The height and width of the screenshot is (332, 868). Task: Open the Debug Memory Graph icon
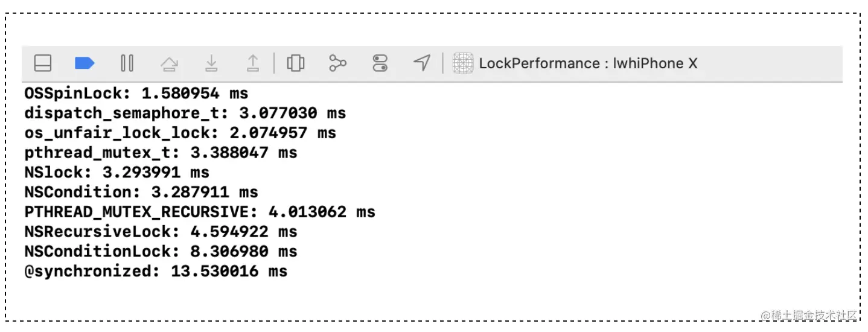coord(338,63)
